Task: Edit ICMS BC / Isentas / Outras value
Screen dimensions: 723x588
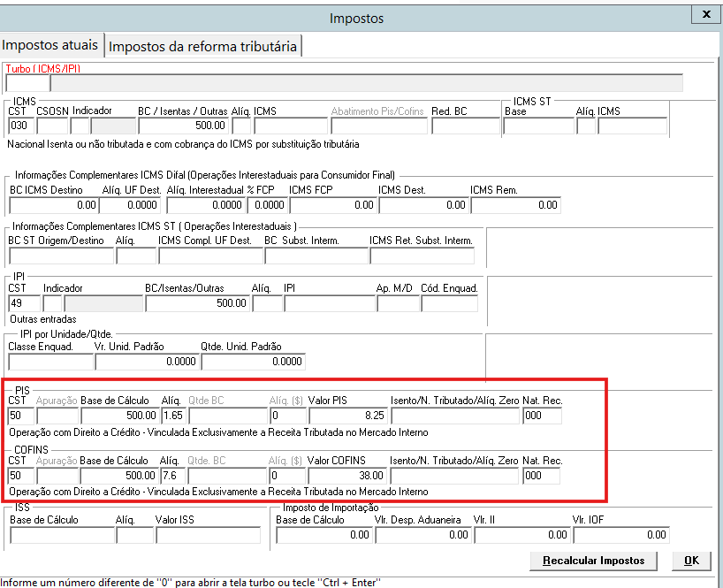Action: [x=183, y=126]
